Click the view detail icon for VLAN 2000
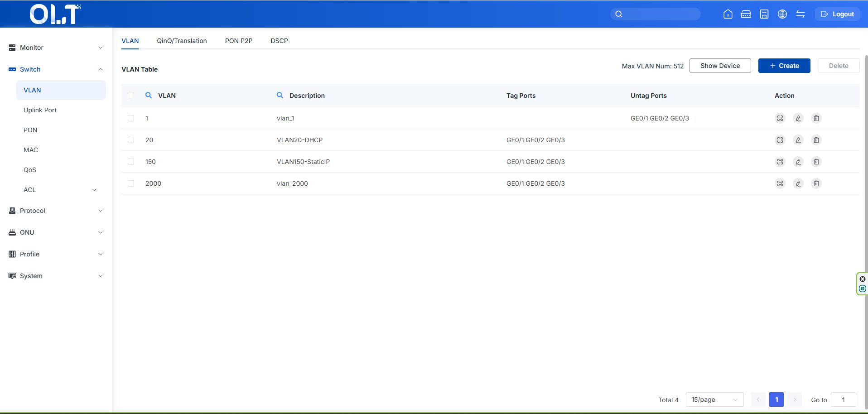Viewport: 868px width, 414px height. point(780,183)
